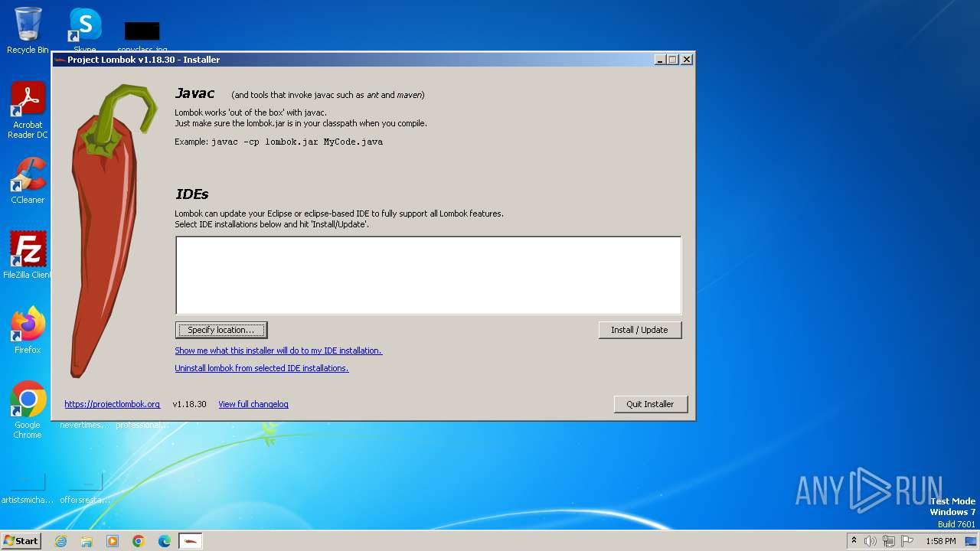Open 'Uninstall lombok from selected IDE installations' link
This screenshot has height=551, width=980.
(261, 368)
